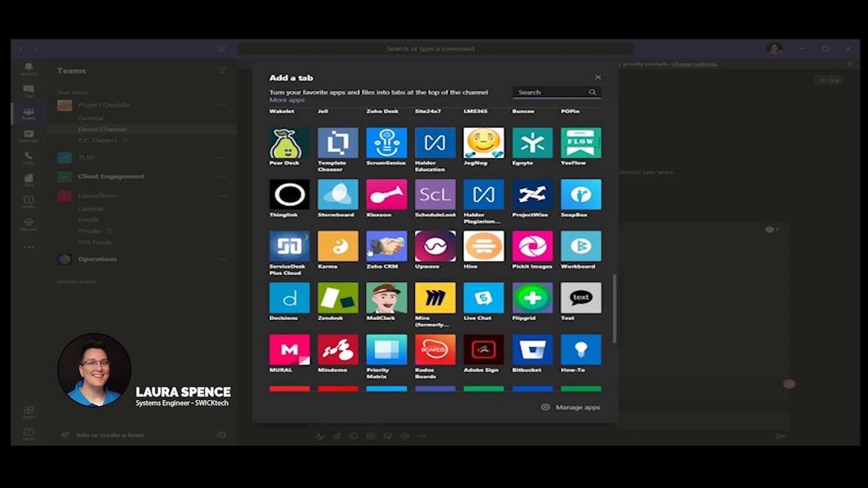This screenshot has height=488, width=868.
Task: Open manage teams gear icon
Action: click(221, 435)
